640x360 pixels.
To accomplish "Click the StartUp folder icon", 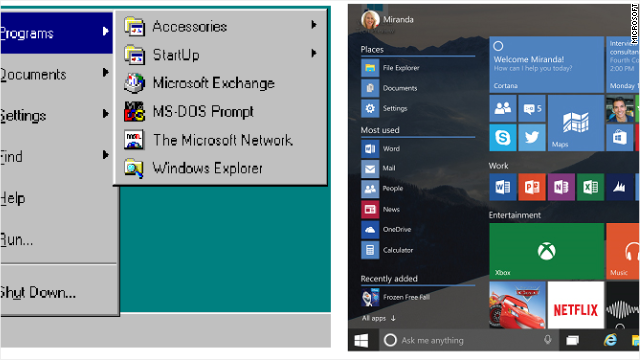I will 134,55.
